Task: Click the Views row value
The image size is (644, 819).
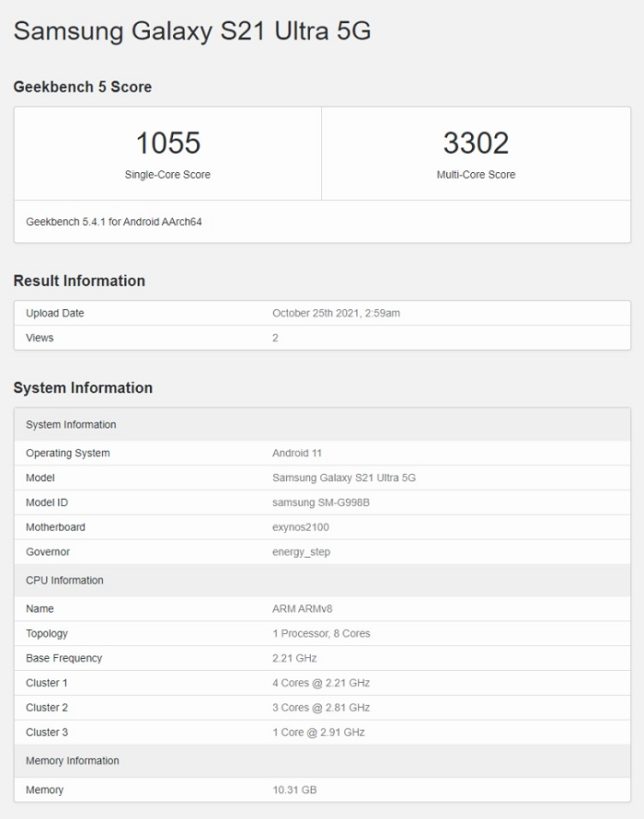Action: 275,338
